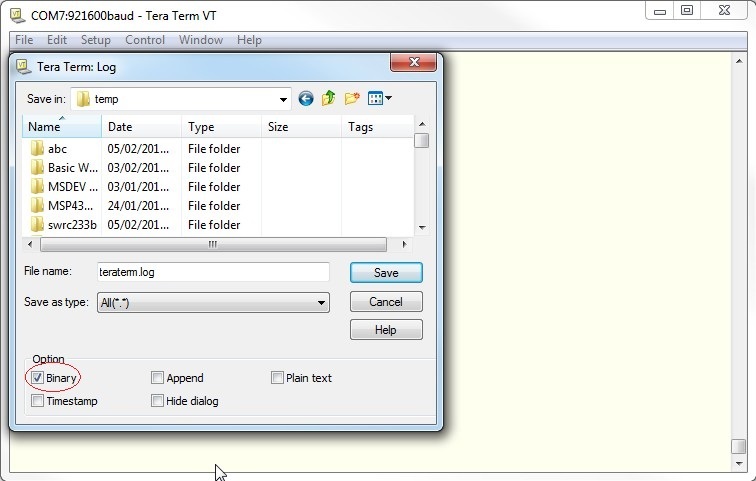Click file list scroll right arrow
Image resolution: width=756 pixels, height=481 pixels.
[x=404, y=244]
